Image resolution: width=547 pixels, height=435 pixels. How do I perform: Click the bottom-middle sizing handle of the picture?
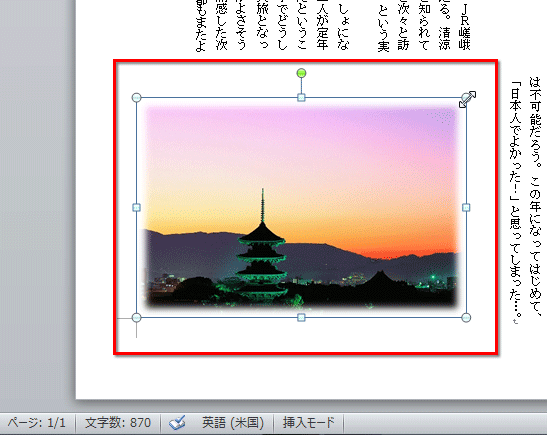tap(301, 317)
